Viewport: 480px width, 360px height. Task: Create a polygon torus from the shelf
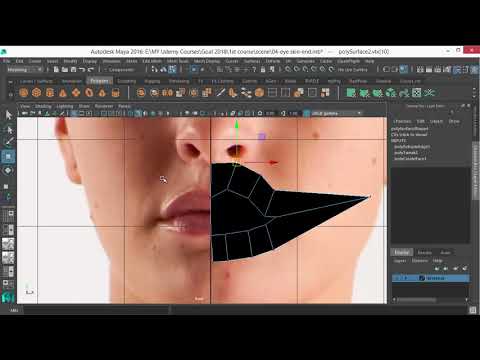tap(89, 92)
